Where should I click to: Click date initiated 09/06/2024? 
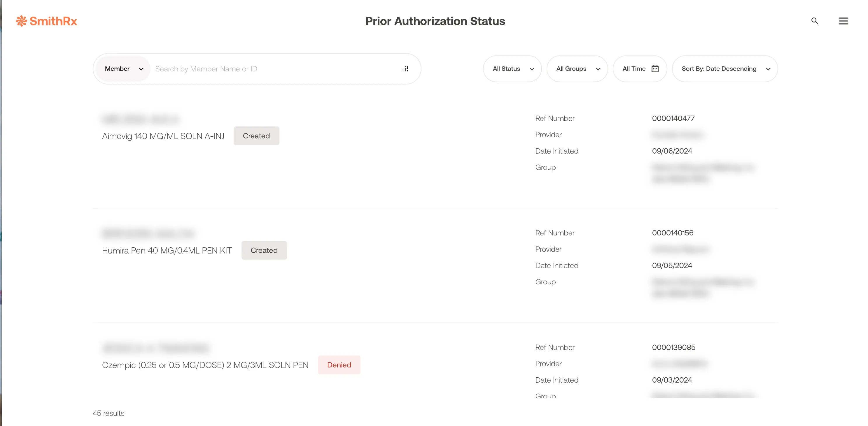[x=672, y=151]
